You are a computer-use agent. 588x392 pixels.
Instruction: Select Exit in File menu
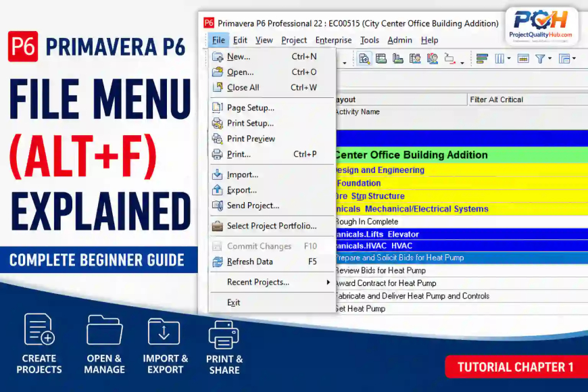coord(272,302)
